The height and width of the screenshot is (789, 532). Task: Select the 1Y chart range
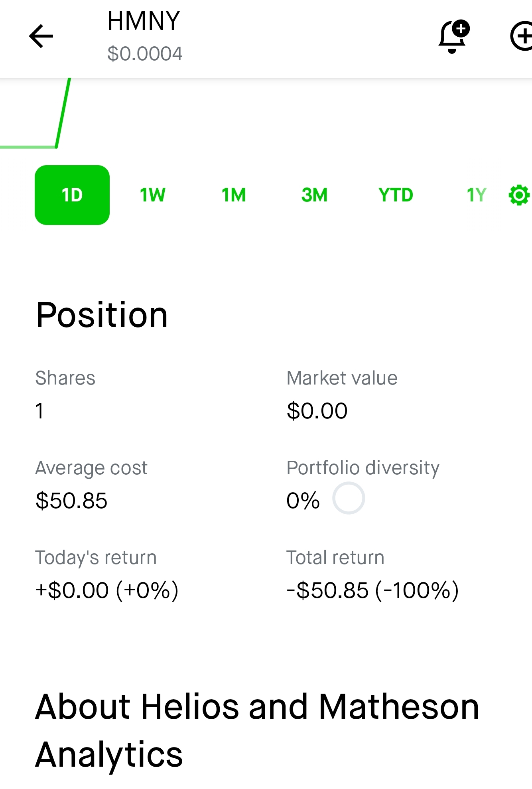click(x=477, y=195)
